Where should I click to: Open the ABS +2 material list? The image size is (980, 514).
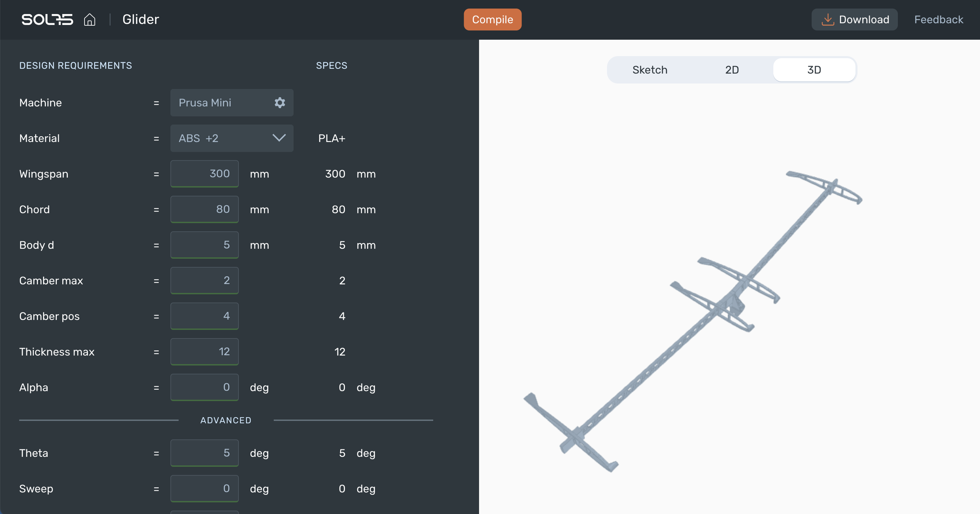click(232, 138)
